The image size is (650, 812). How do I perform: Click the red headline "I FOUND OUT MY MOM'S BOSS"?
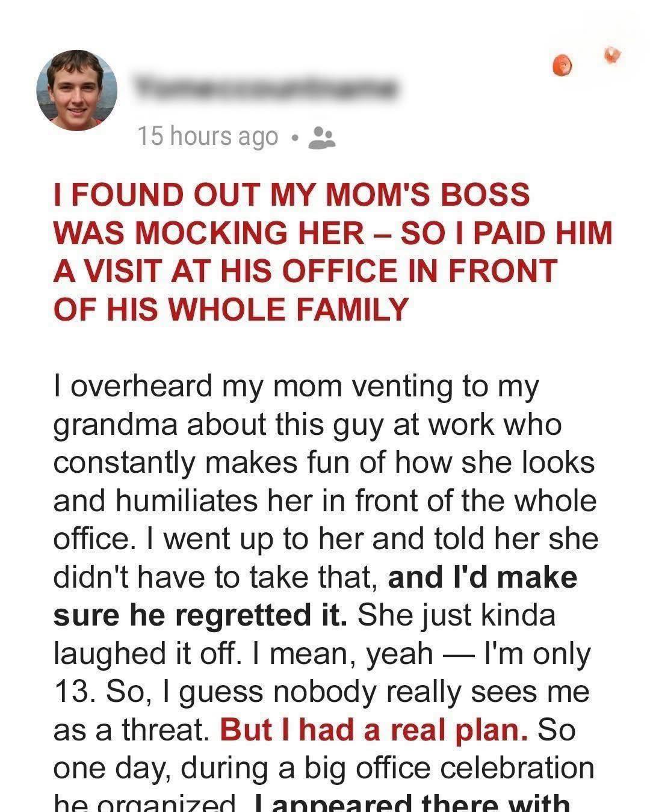click(291, 195)
